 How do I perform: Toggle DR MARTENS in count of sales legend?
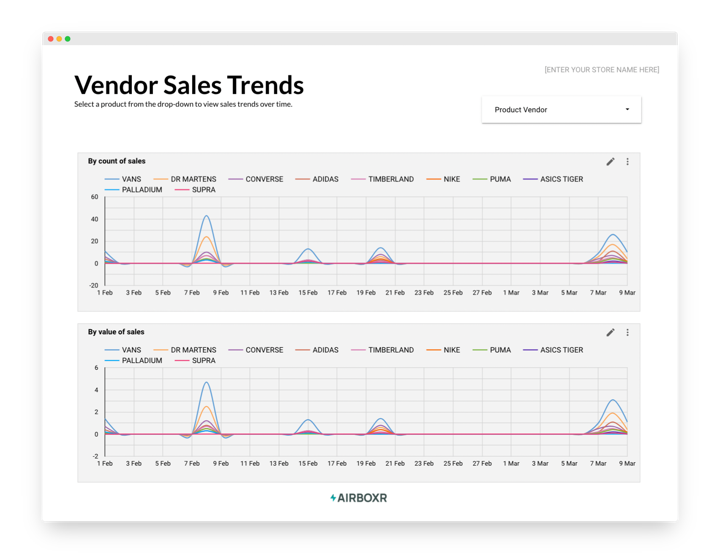tap(185, 179)
